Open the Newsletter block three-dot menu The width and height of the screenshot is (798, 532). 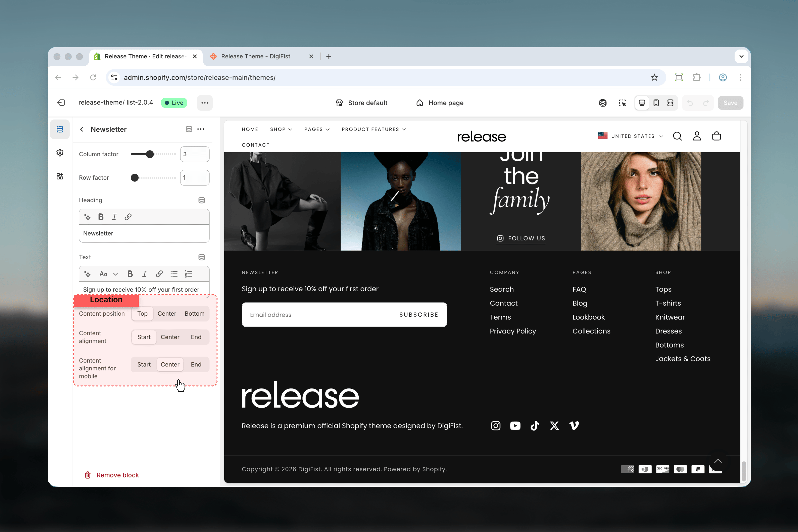(201, 129)
